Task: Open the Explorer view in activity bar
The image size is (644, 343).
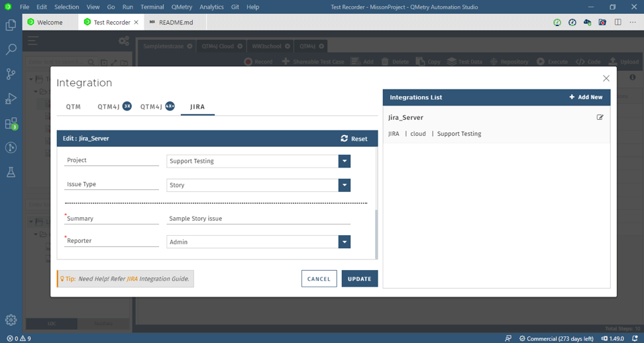Action: pyautogui.click(x=11, y=25)
